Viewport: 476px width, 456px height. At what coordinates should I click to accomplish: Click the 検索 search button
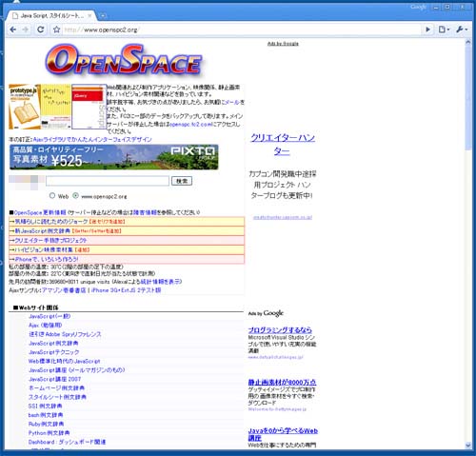[x=182, y=181]
